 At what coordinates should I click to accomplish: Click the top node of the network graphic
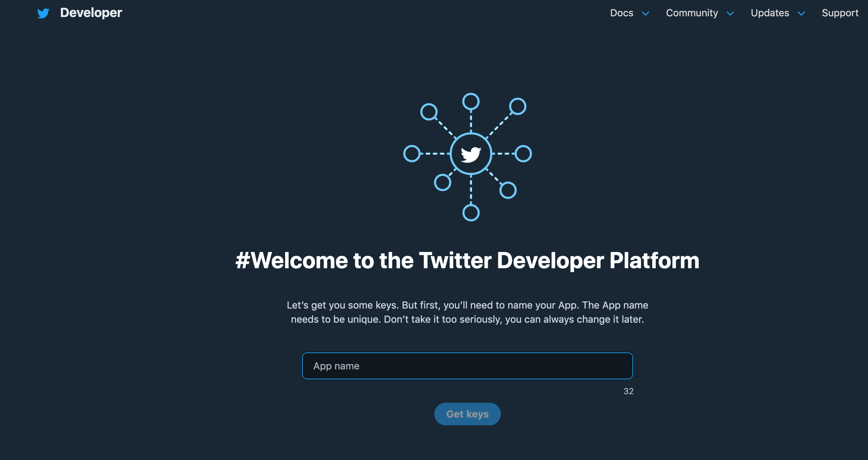[470, 102]
